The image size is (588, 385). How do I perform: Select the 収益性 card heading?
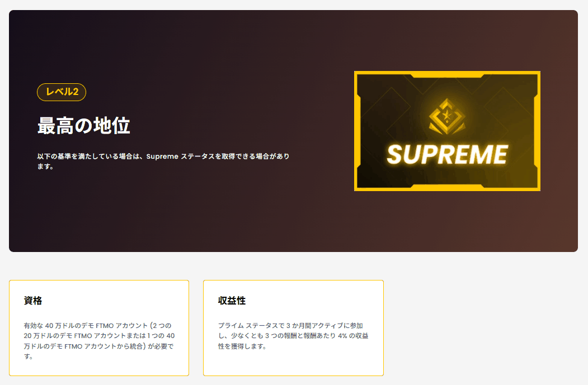point(232,301)
